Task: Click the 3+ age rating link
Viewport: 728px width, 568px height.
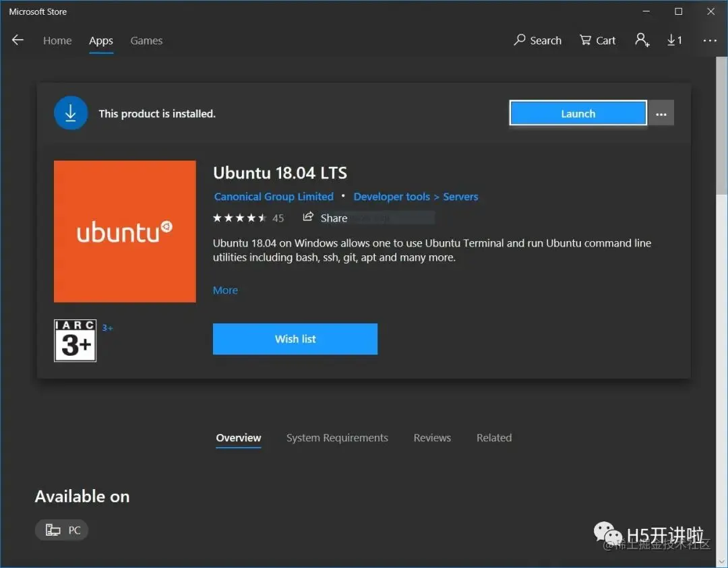Action: point(107,327)
